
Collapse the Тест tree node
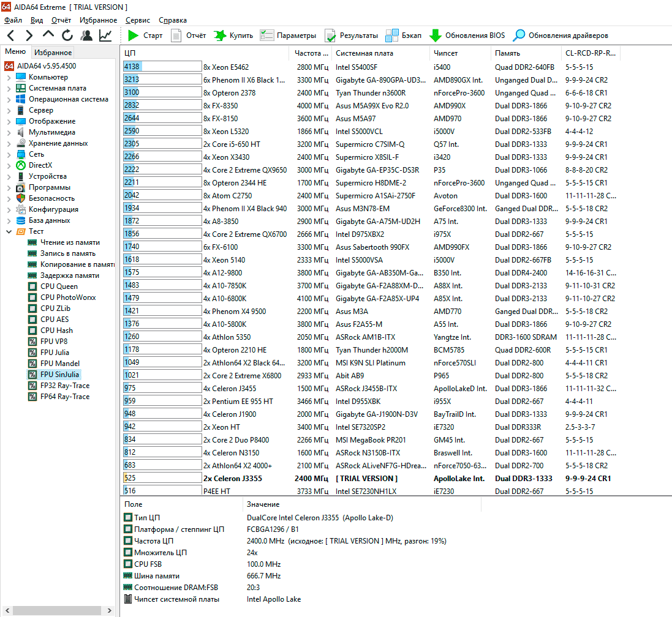pos(9,231)
